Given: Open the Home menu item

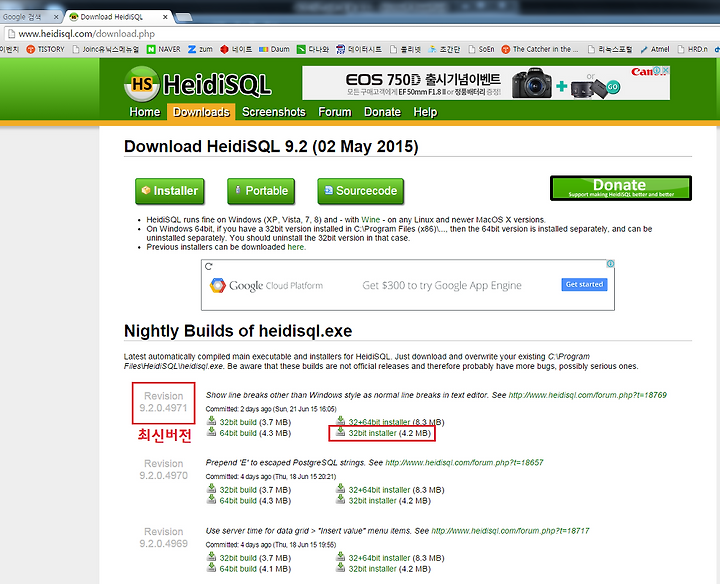Looking at the screenshot, I should pyautogui.click(x=145, y=112).
